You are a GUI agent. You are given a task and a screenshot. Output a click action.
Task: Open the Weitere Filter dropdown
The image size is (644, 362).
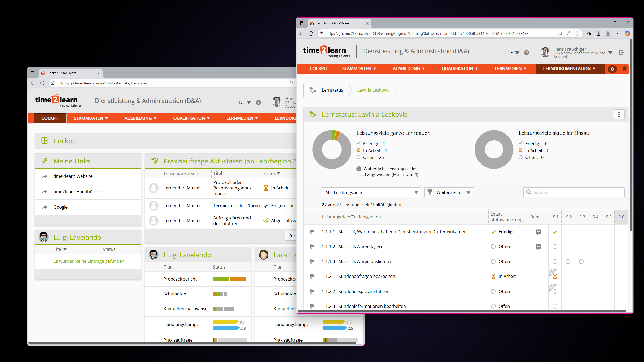point(449,192)
